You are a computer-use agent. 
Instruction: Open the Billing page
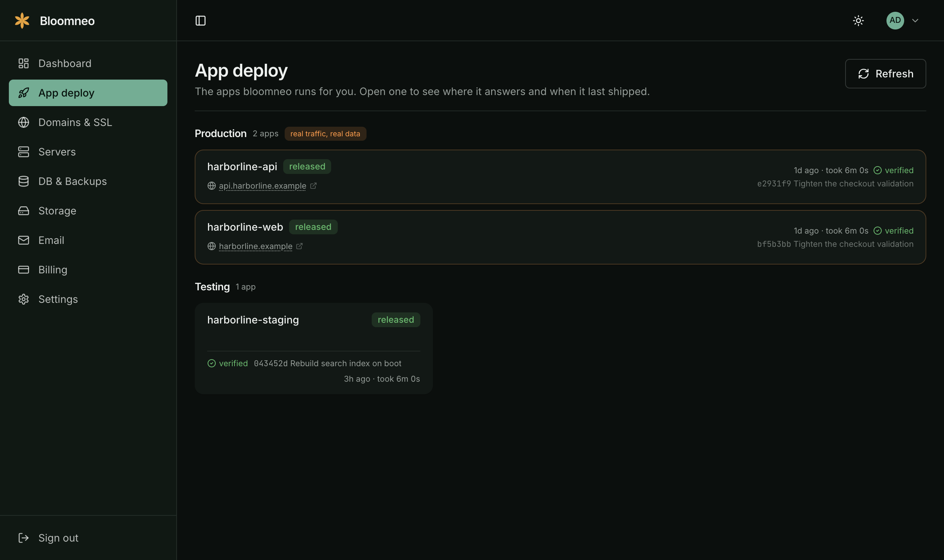[x=88, y=269]
